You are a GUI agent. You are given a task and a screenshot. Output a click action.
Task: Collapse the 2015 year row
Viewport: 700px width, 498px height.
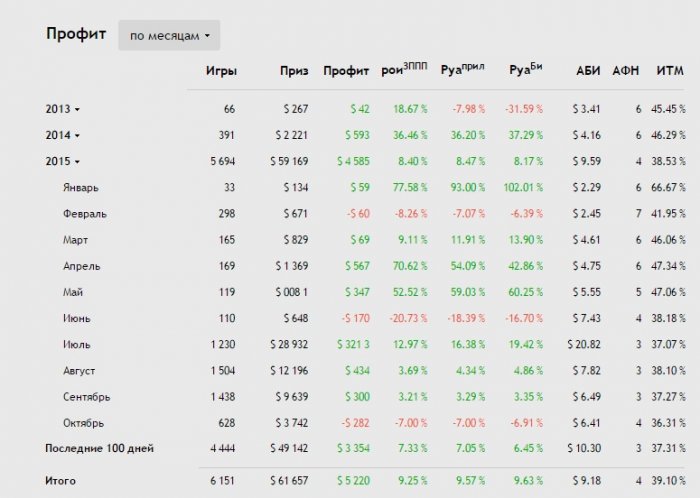(x=62, y=160)
